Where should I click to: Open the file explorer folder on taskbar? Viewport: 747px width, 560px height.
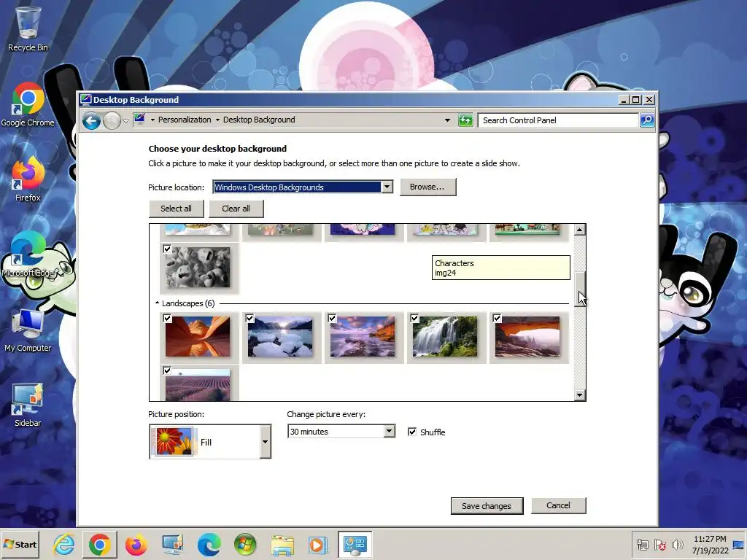[x=282, y=544]
